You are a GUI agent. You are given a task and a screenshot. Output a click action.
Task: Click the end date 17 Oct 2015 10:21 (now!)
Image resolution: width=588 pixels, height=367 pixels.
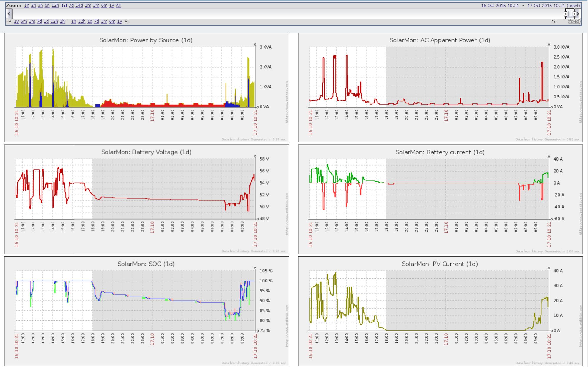[x=554, y=6]
